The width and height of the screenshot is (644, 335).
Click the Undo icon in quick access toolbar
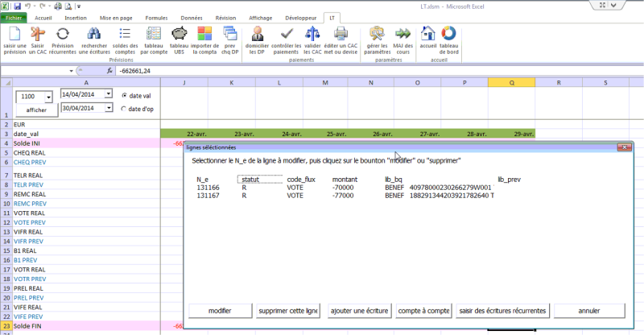coord(27,6)
